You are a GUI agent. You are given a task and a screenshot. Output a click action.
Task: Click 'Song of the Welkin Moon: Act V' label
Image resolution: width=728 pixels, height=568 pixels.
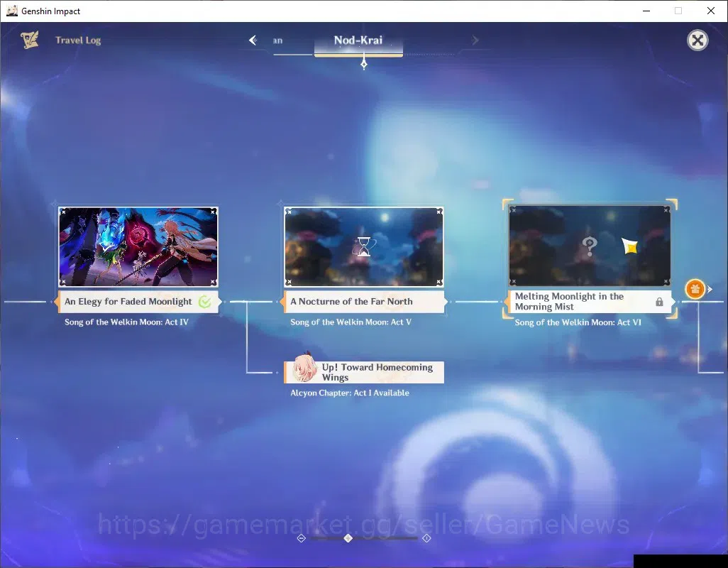[x=351, y=322]
